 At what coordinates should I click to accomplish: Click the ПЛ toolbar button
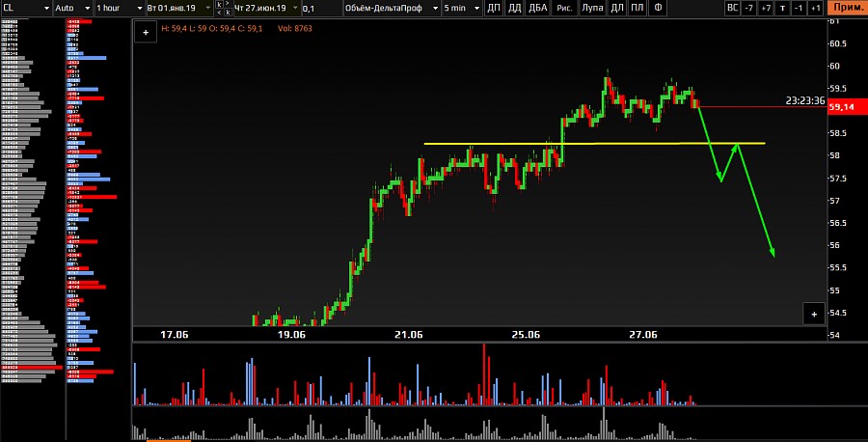637,8
